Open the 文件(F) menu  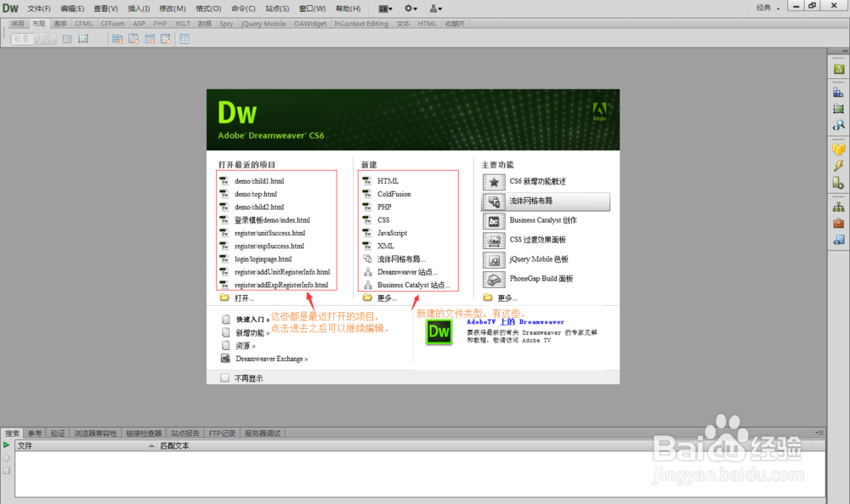[39, 8]
